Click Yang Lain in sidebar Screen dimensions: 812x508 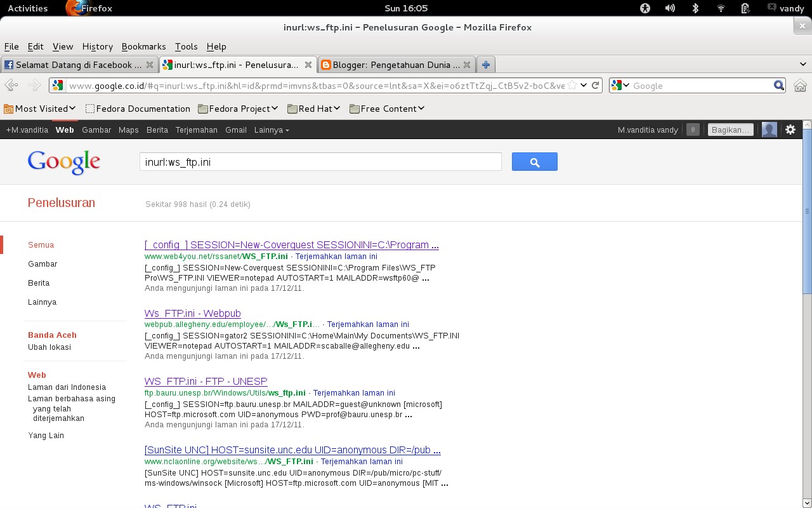coord(46,436)
